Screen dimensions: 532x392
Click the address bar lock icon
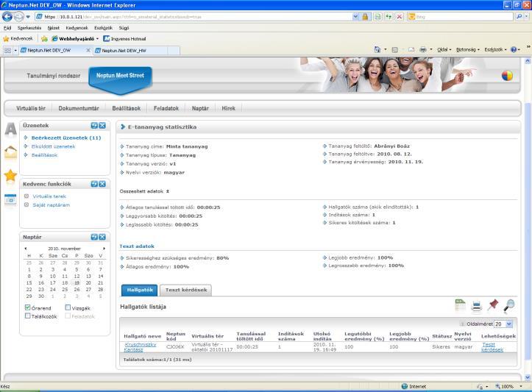pyautogui.click(x=365, y=16)
